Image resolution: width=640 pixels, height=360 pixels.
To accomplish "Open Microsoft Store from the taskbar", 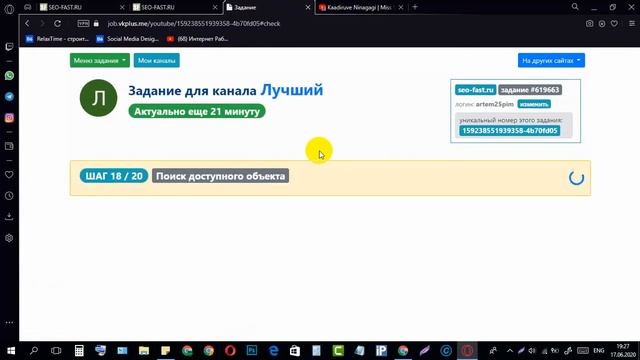I will click(295, 351).
